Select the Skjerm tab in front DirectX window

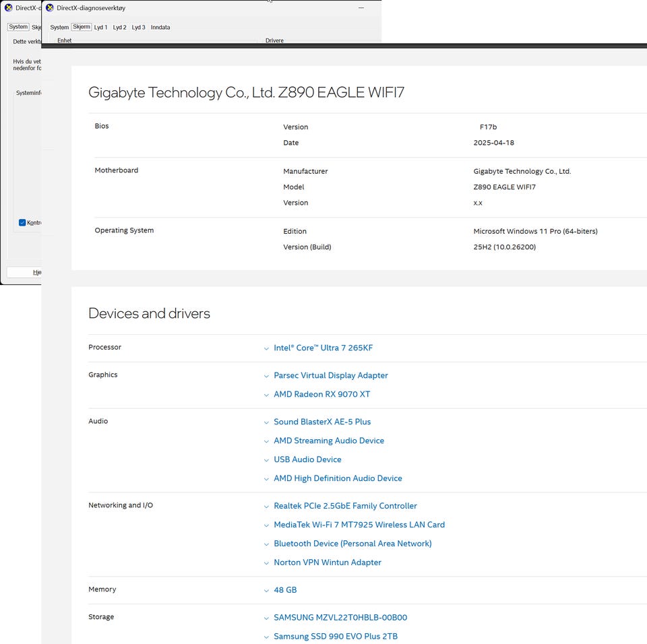pyautogui.click(x=82, y=27)
